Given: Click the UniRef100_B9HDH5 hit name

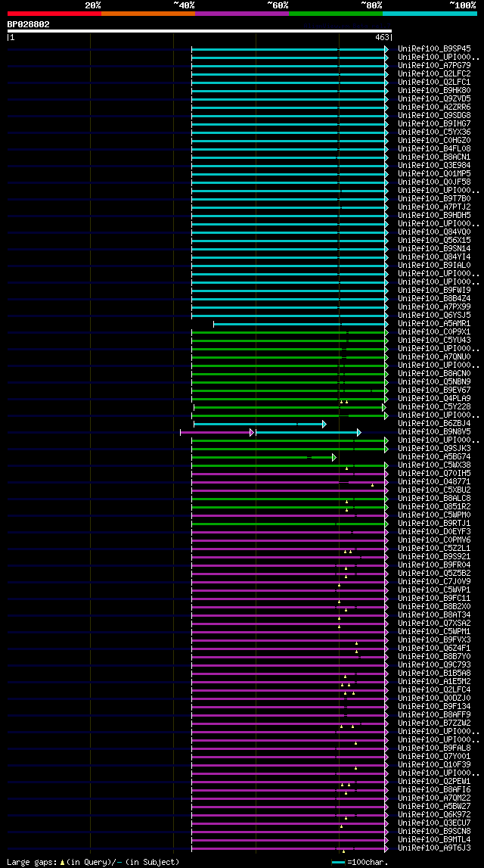Looking at the screenshot, I should (x=434, y=215).
